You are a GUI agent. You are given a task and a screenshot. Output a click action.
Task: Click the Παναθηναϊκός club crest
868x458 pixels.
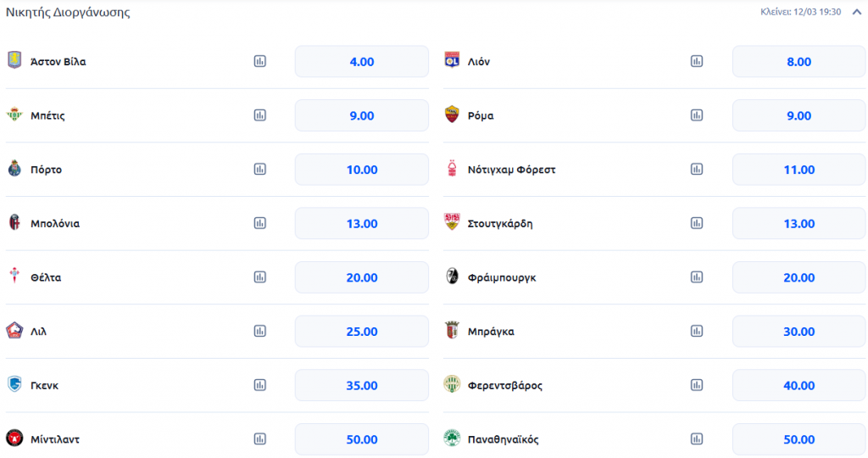[453, 438]
